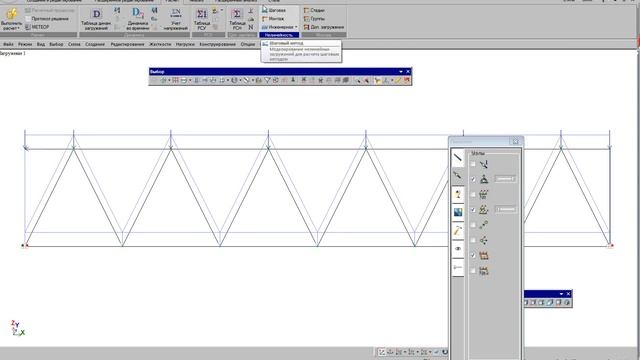The height and width of the screenshot is (360, 640).
Task: Click the Нелинейность group label
Action: tap(279, 35)
